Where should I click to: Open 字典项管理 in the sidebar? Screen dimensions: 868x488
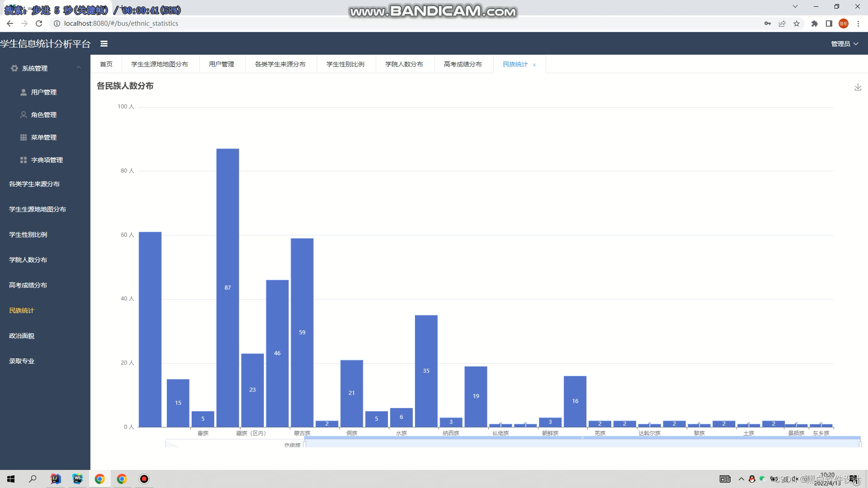pyautogui.click(x=47, y=160)
